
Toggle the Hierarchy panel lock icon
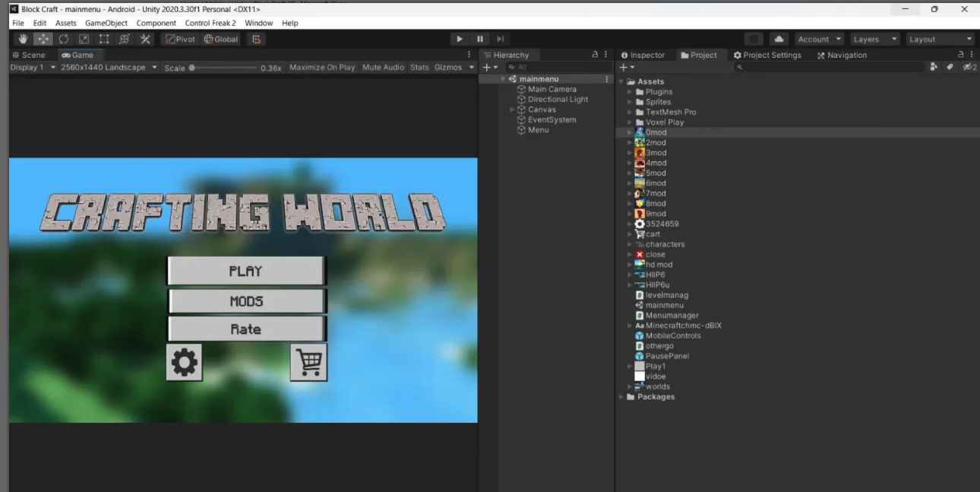(595, 55)
